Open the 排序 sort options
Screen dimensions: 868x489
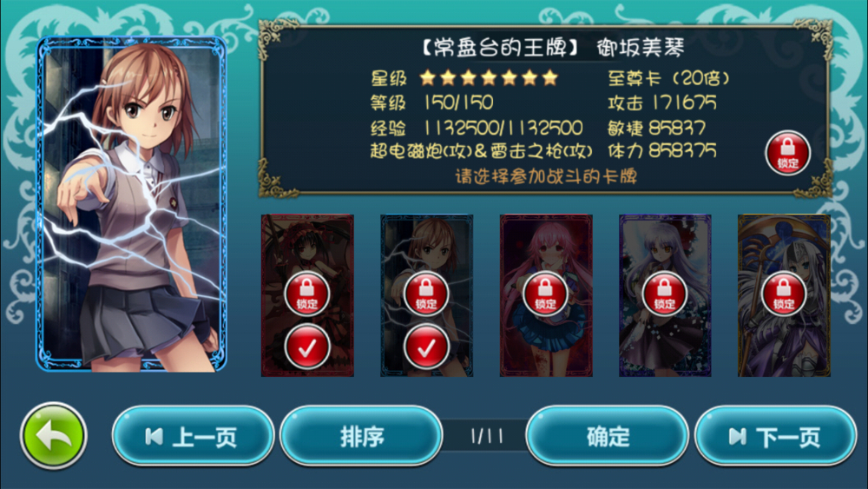point(361,436)
